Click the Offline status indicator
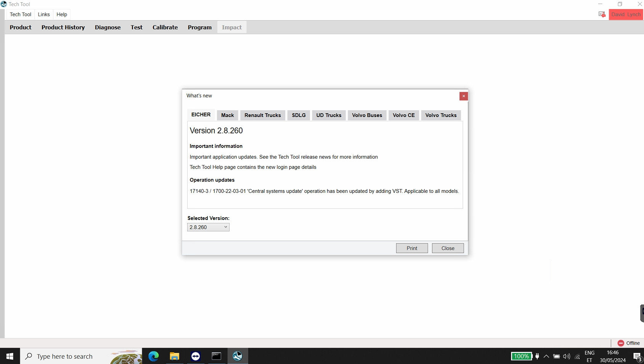This screenshot has width=644, height=364. (x=628, y=343)
